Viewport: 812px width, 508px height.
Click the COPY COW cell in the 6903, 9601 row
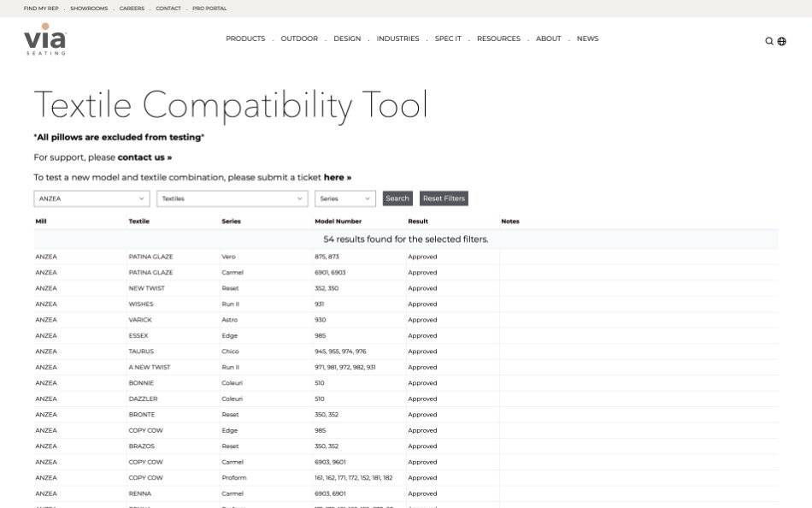tap(145, 463)
